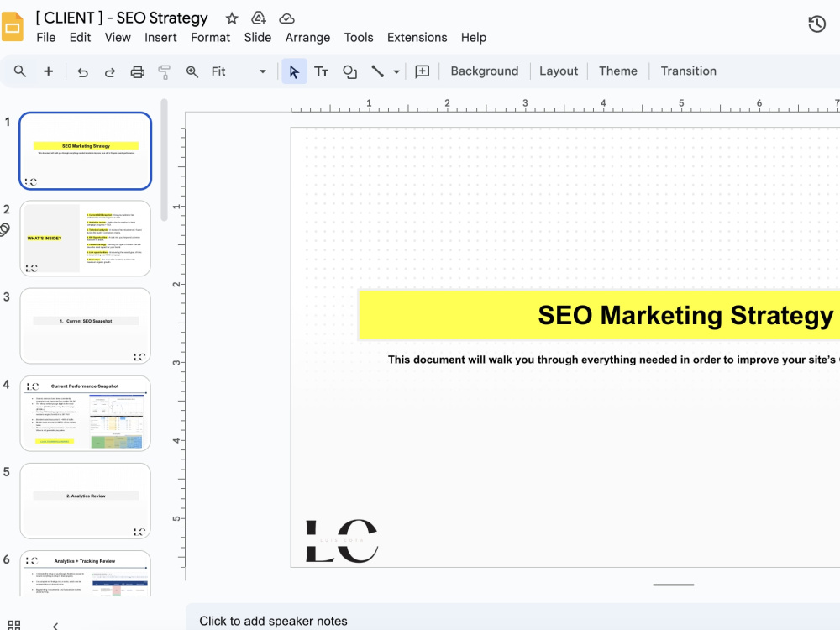
Task: Open the File menu
Action: tap(46, 38)
